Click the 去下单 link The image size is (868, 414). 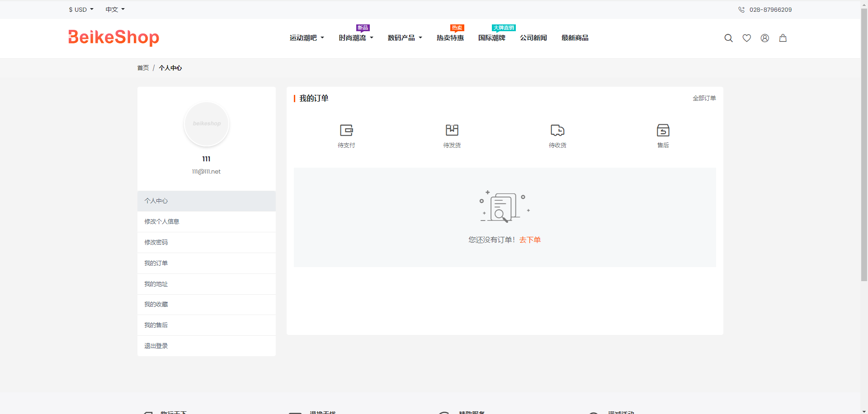point(530,240)
